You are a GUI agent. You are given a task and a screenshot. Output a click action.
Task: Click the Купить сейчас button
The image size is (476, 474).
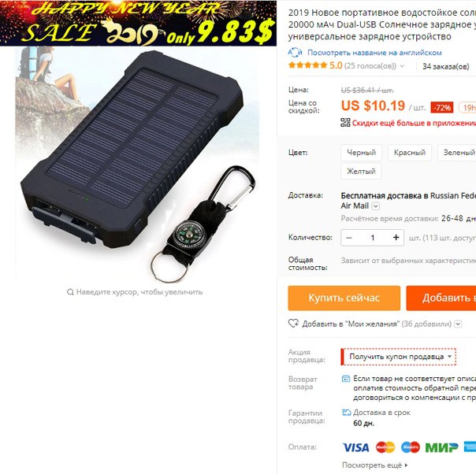coord(344,298)
